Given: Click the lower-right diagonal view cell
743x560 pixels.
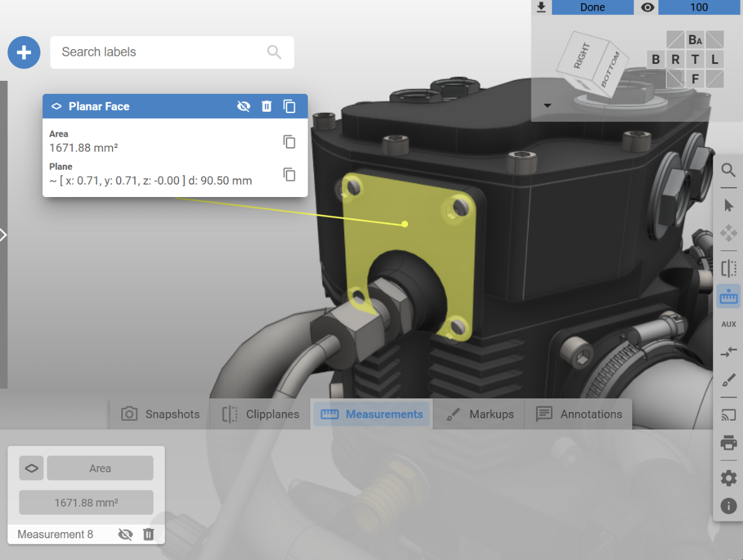Looking at the screenshot, I should point(714,79).
